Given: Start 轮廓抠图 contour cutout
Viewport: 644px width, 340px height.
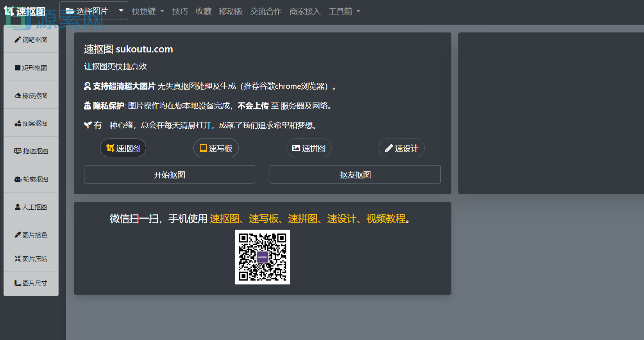Looking at the screenshot, I should click(x=31, y=179).
